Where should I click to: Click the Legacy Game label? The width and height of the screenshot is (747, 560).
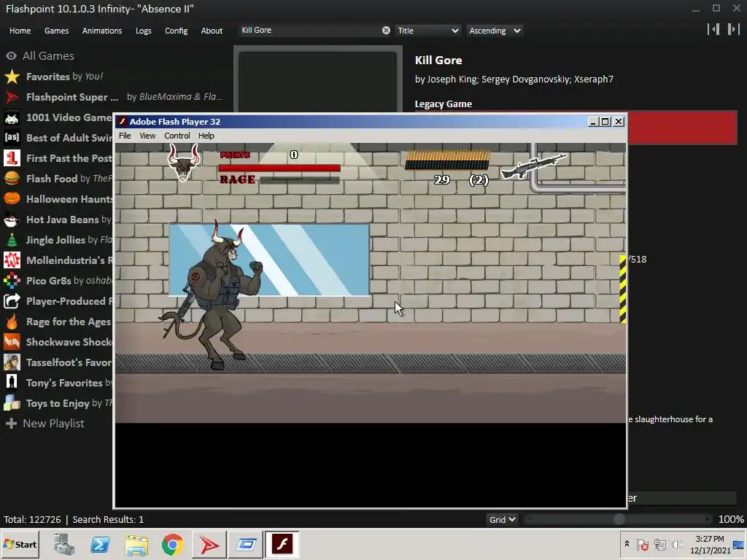coord(443,104)
